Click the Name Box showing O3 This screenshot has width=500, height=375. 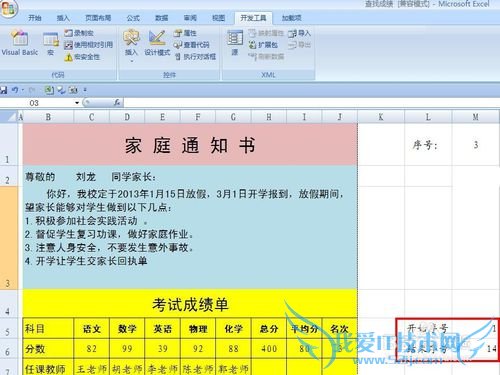[37, 103]
